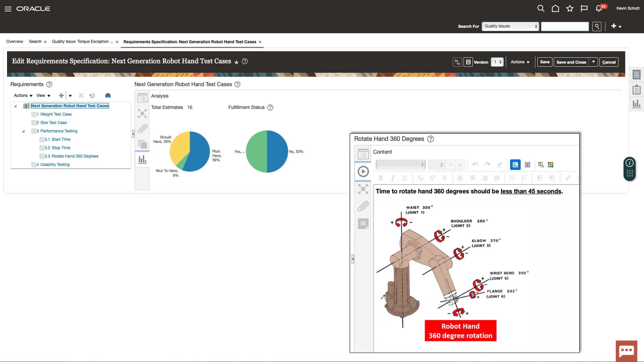The image size is (644, 362).
Task: Click the binoculars find icon in Requirements
Action: 108,96
